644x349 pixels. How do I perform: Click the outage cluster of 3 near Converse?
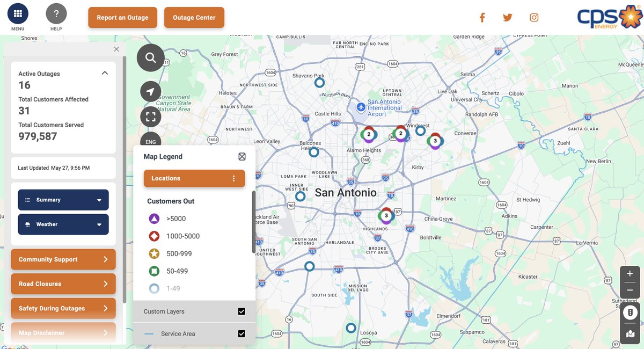coord(435,141)
